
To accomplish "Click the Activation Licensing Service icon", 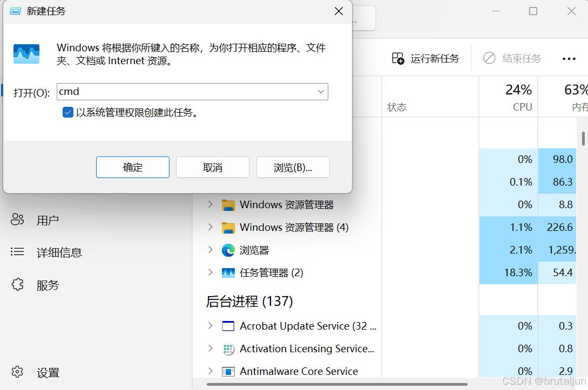I will click(x=228, y=349).
